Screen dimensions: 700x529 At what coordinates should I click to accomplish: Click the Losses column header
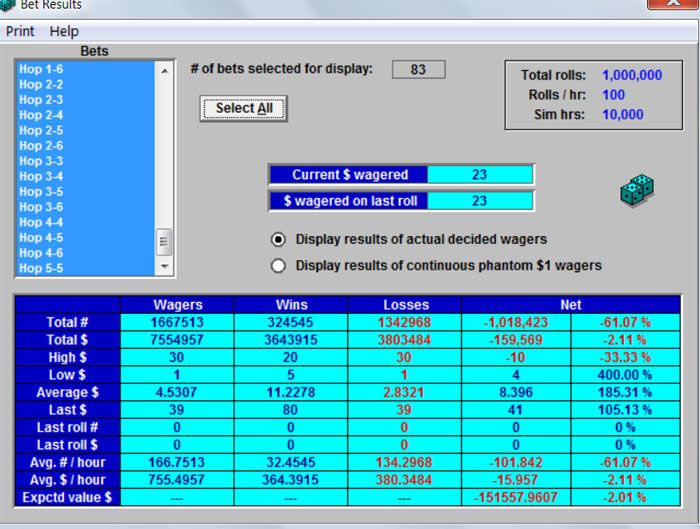point(406,305)
